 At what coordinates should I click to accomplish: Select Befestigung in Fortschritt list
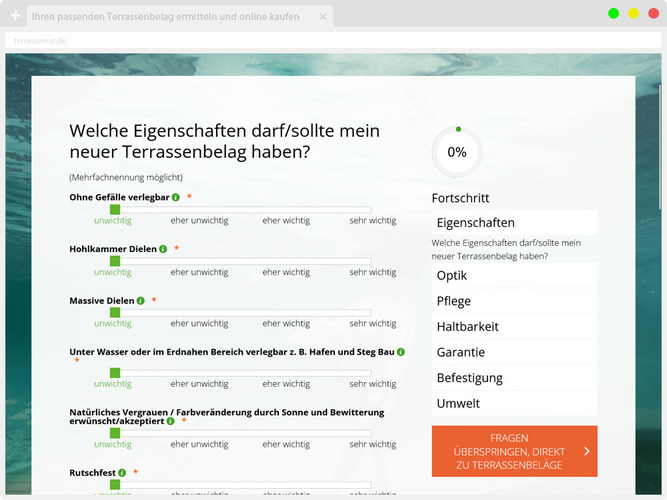click(x=514, y=378)
